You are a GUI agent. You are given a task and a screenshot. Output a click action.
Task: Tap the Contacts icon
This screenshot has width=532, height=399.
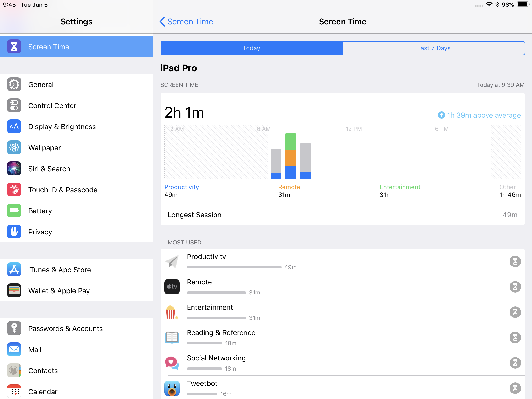pyautogui.click(x=14, y=370)
